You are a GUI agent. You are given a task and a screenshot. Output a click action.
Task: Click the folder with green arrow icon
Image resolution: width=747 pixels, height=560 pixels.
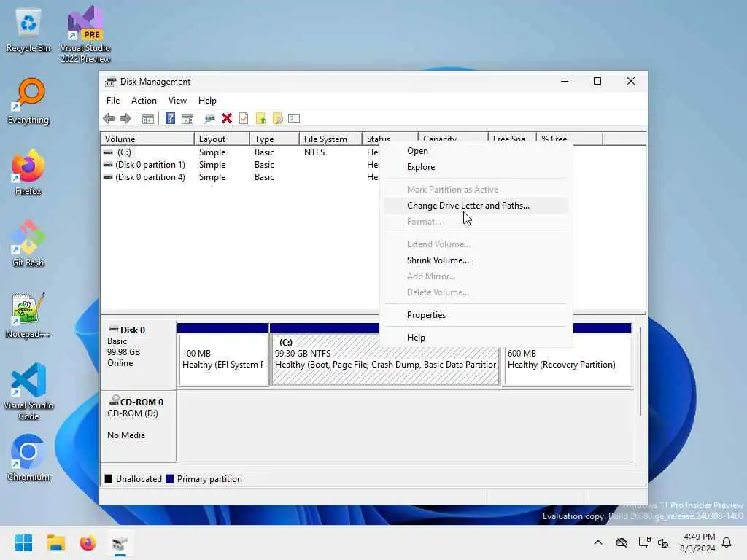260,118
